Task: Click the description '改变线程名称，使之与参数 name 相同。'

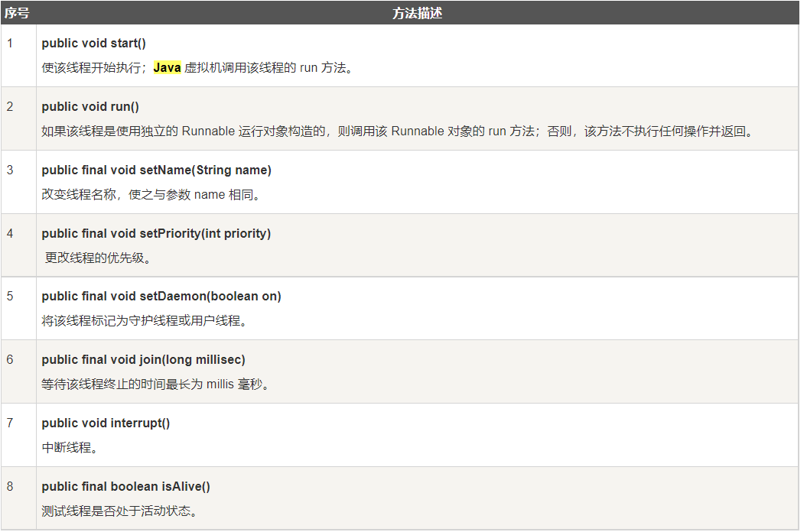Action: [x=151, y=194]
